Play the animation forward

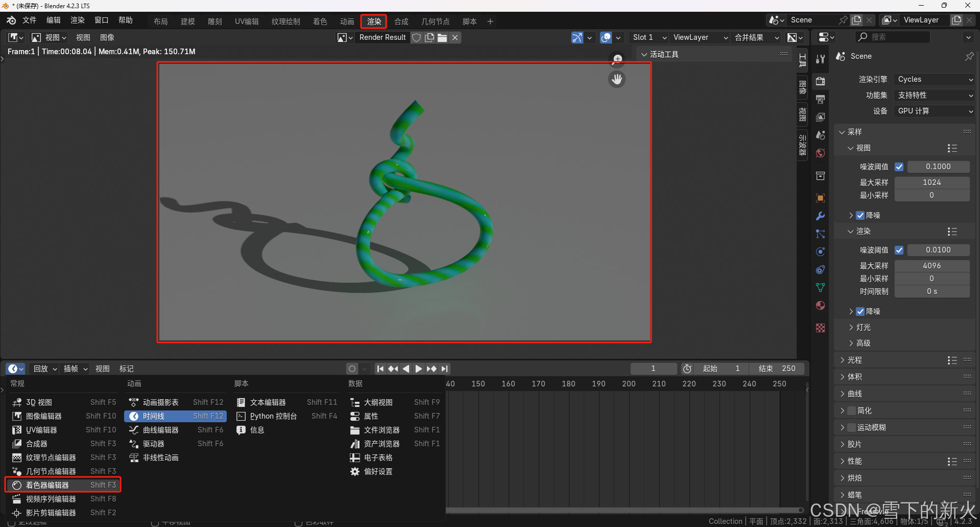419,369
